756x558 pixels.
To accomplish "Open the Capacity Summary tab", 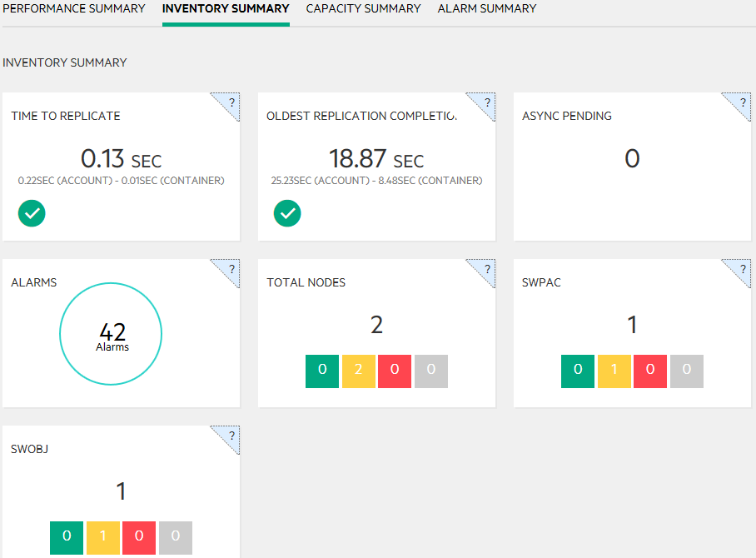I will click(x=363, y=9).
